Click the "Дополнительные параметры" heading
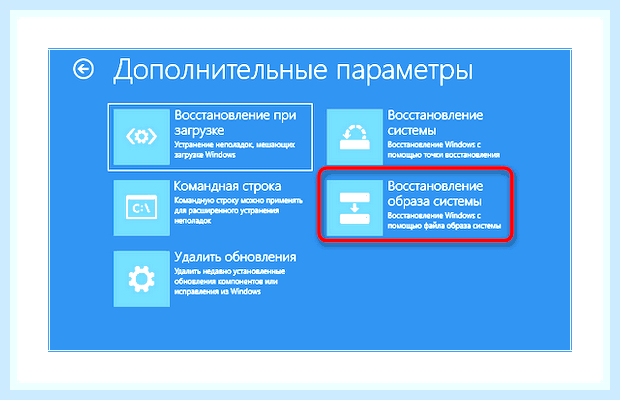Image resolution: width=620 pixels, height=400 pixels. [293, 70]
